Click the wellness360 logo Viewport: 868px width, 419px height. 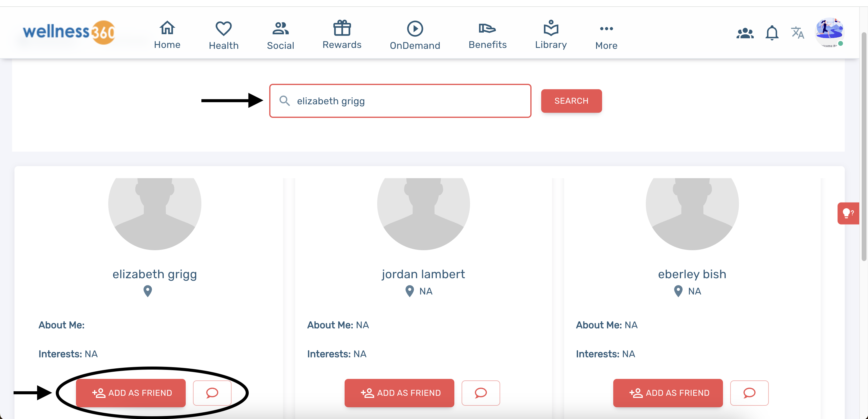[x=69, y=32]
